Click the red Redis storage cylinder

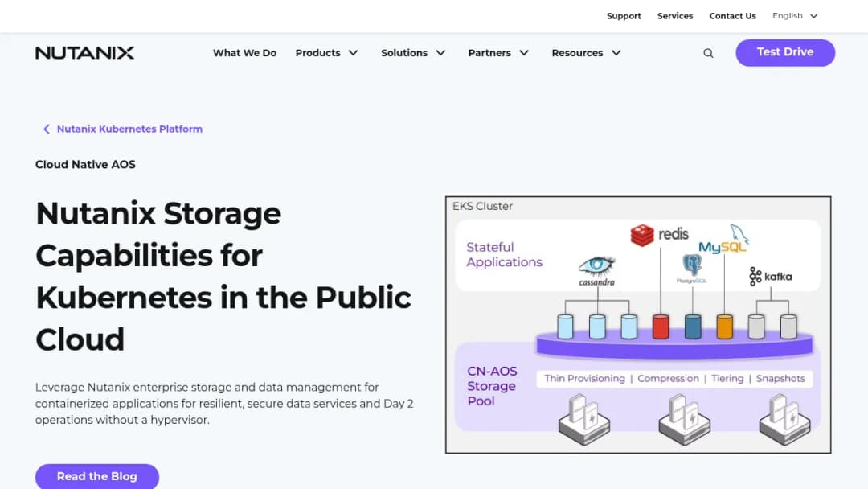[x=661, y=327]
